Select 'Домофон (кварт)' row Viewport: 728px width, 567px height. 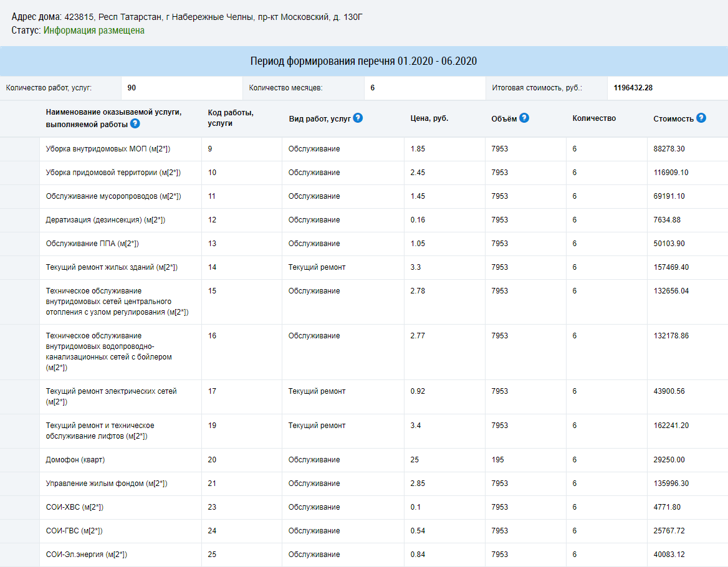364,460
